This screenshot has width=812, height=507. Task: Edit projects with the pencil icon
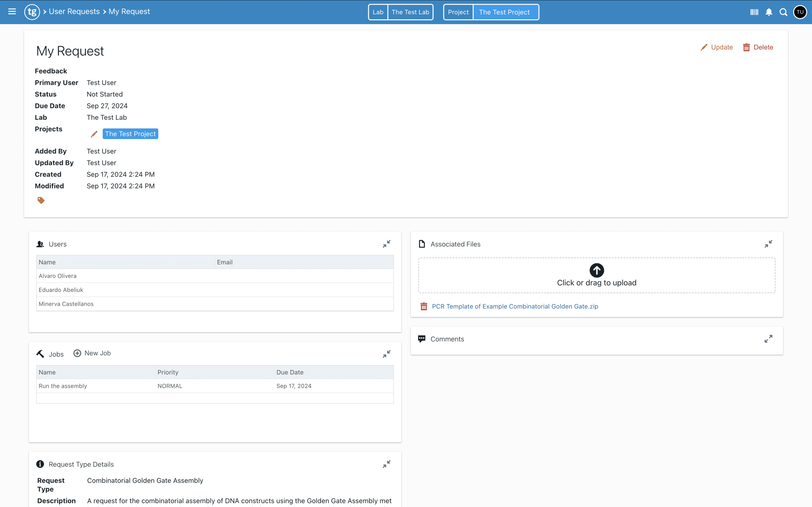tap(94, 134)
